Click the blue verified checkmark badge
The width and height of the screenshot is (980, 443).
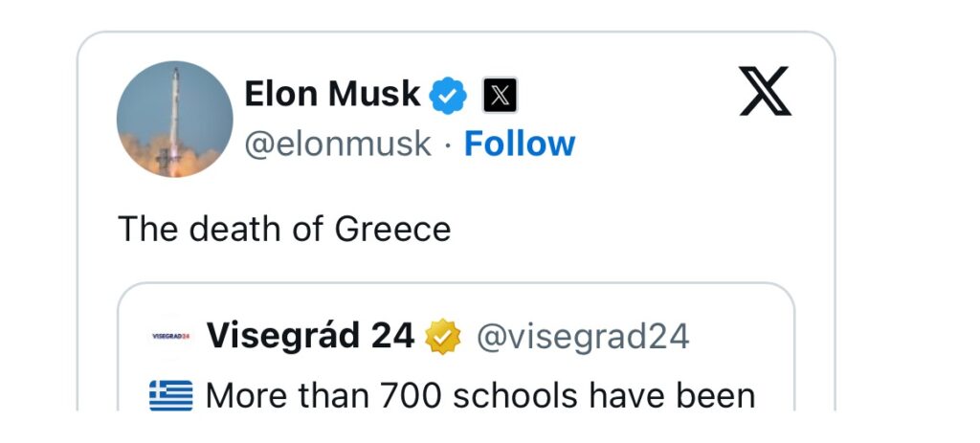pos(448,96)
